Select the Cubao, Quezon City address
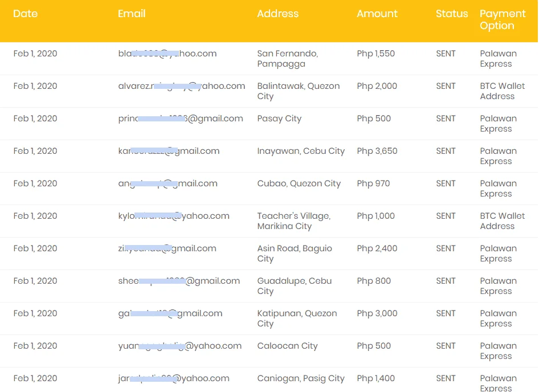The image size is (539, 392). (299, 183)
